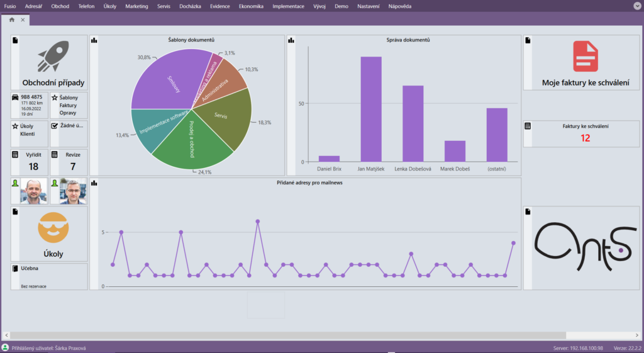Image resolution: width=644 pixels, height=353 pixels.
Task: Click the car icon for vehicle 9B8 4875
Action: click(15, 98)
